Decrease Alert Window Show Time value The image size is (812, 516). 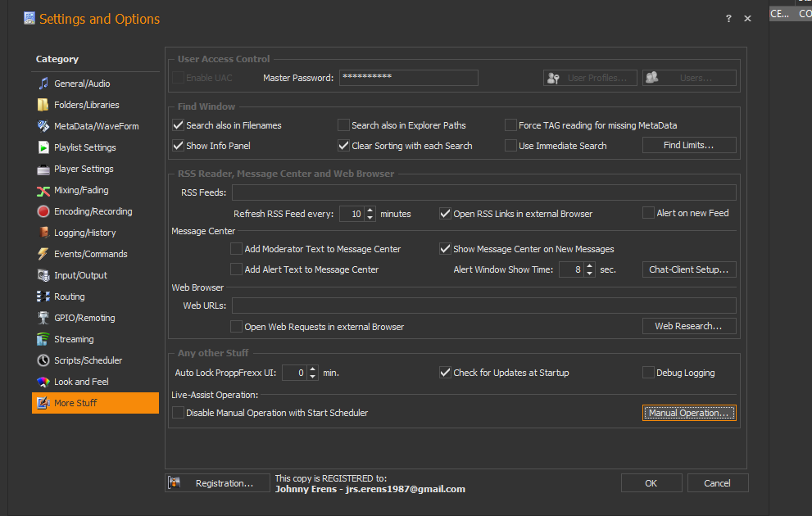point(589,274)
